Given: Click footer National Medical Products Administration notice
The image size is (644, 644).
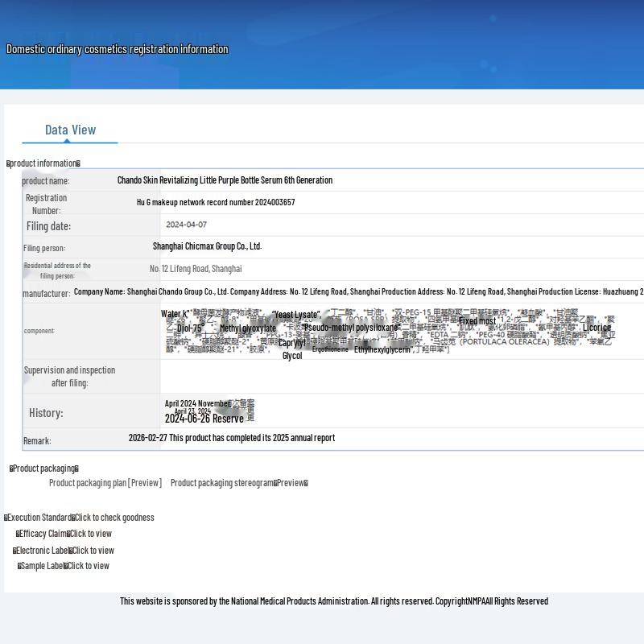Looking at the screenshot, I should pyautogui.click(x=334, y=601).
